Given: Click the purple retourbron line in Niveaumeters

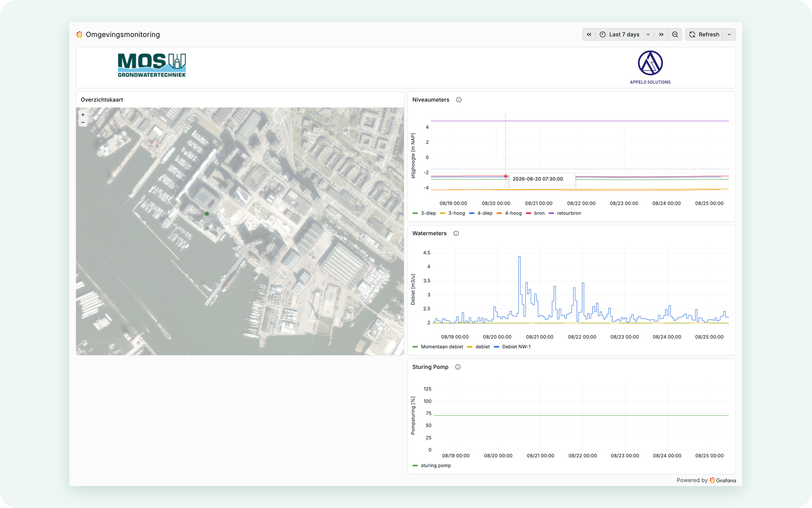Looking at the screenshot, I should coord(580,121).
